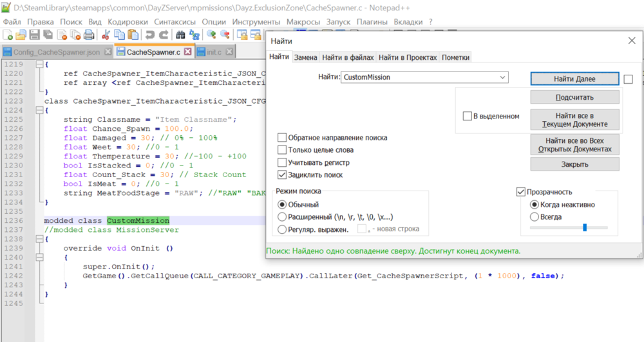Open the 'Плагины' menu

(372, 22)
